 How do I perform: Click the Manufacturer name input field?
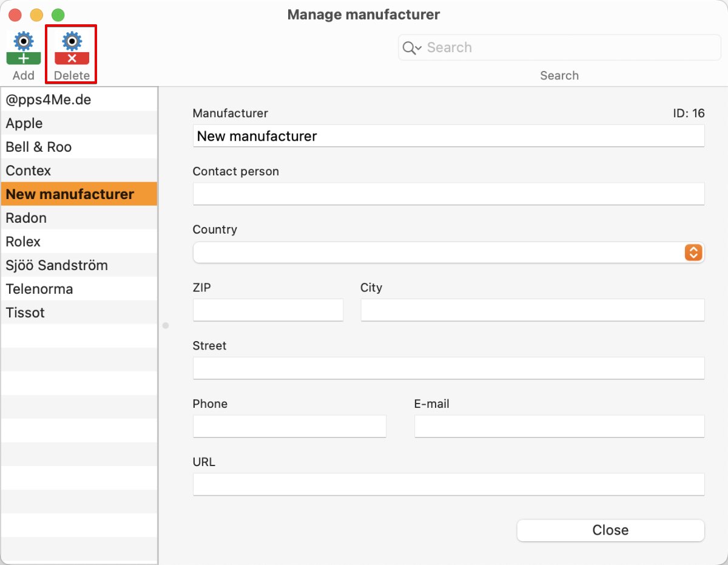[x=448, y=136]
